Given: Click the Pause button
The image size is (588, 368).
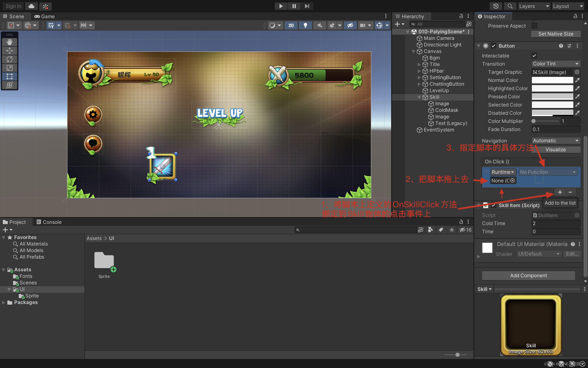Looking at the screenshot, I should pos(294,6).
